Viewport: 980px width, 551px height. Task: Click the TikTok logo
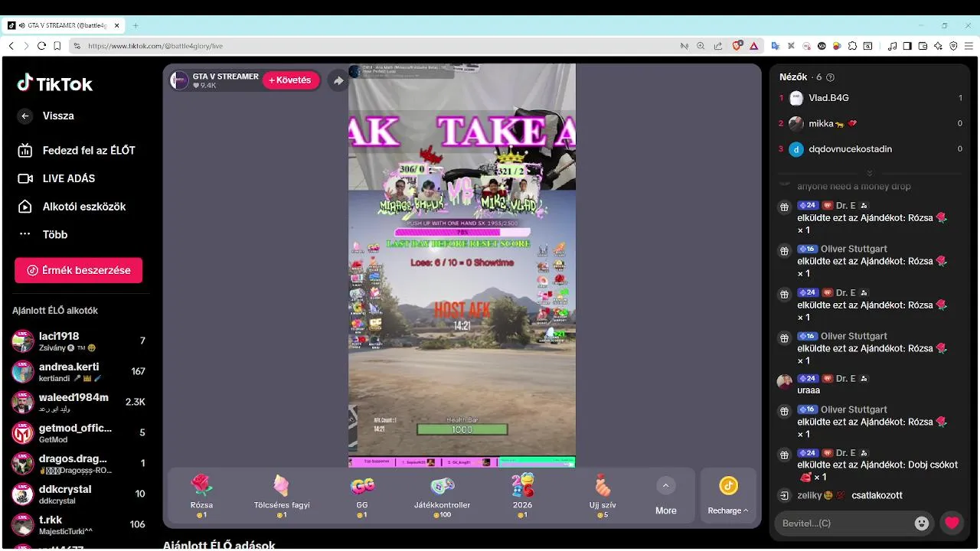pos(55,83)
